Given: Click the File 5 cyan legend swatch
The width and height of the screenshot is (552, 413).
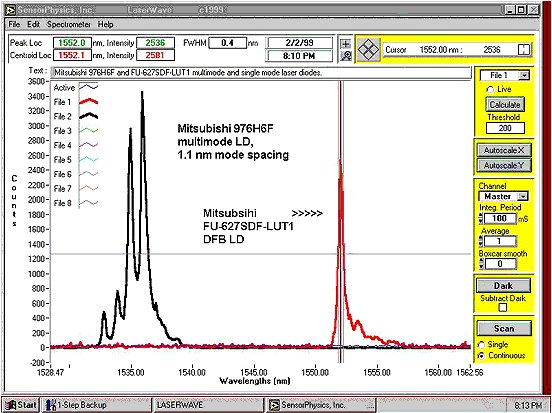Looking at the screenshot, I should pos(88,159).
